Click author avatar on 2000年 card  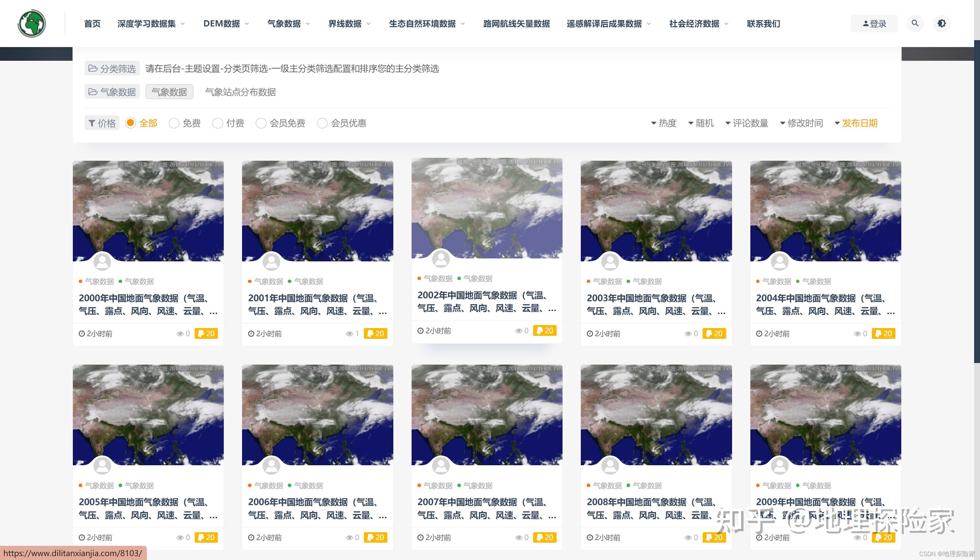[102, 262]
